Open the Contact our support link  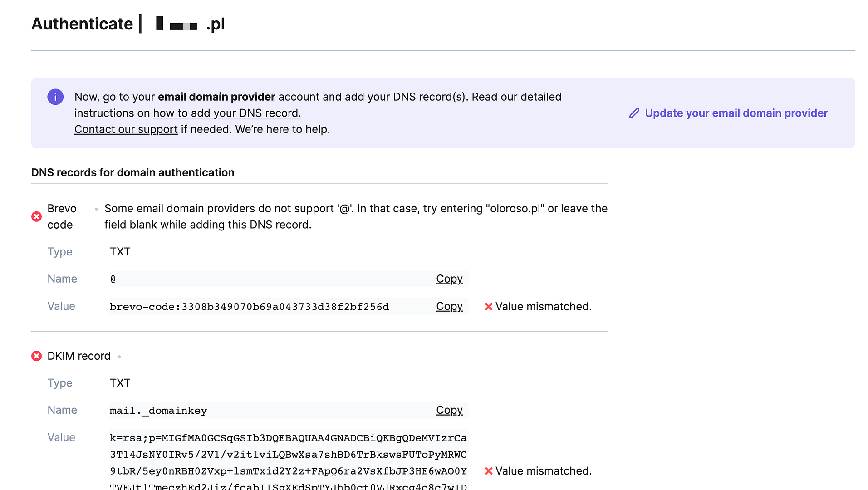126,129
